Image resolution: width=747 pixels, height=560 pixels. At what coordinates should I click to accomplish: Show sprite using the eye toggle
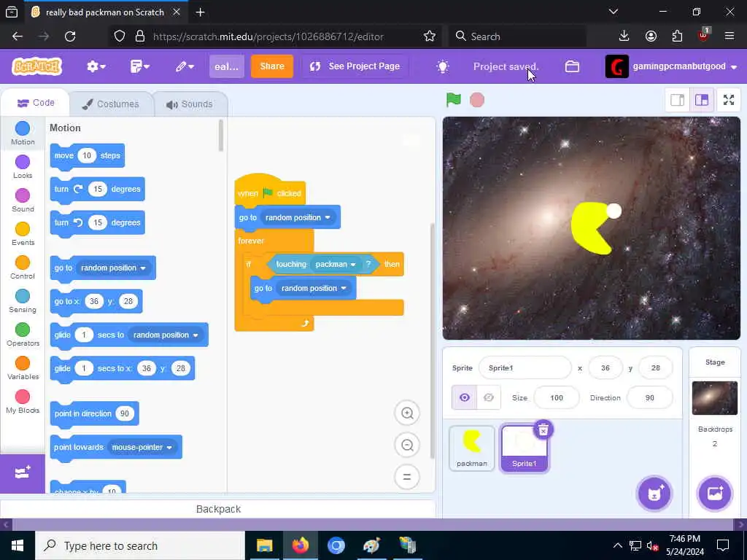pos(465,397)
